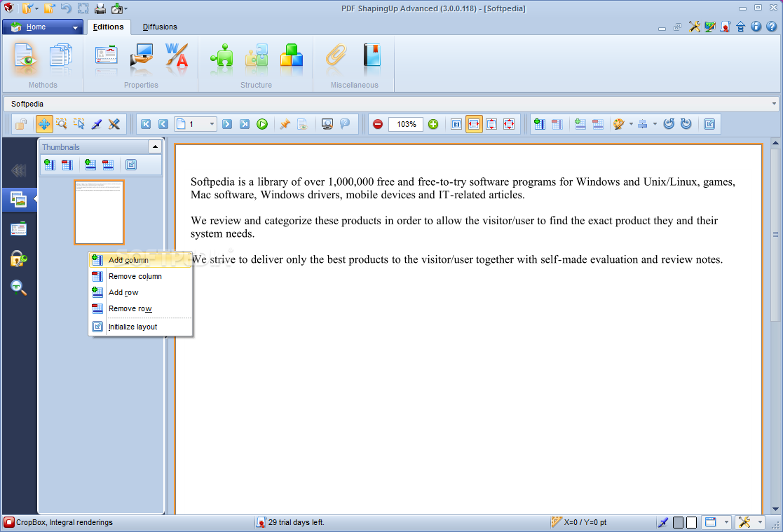
Task: Click Add row icon in main toolbar
Action: click(x=580, y=124)
